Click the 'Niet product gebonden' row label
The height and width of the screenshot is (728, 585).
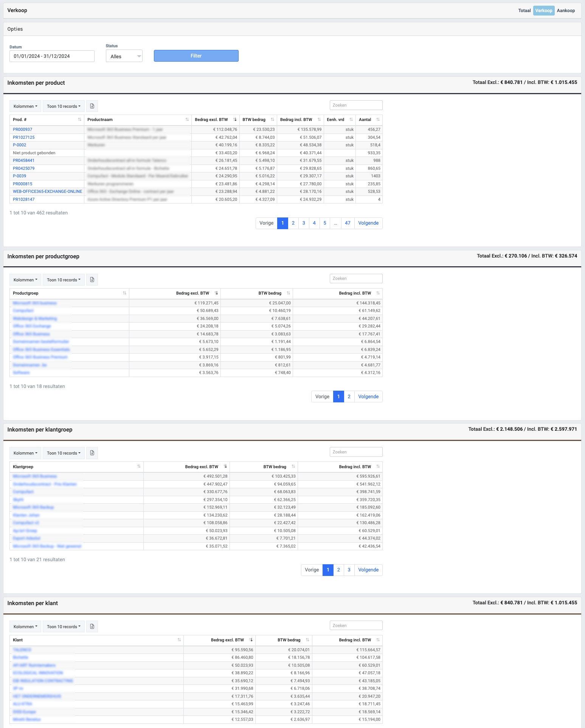coord(34,153)
